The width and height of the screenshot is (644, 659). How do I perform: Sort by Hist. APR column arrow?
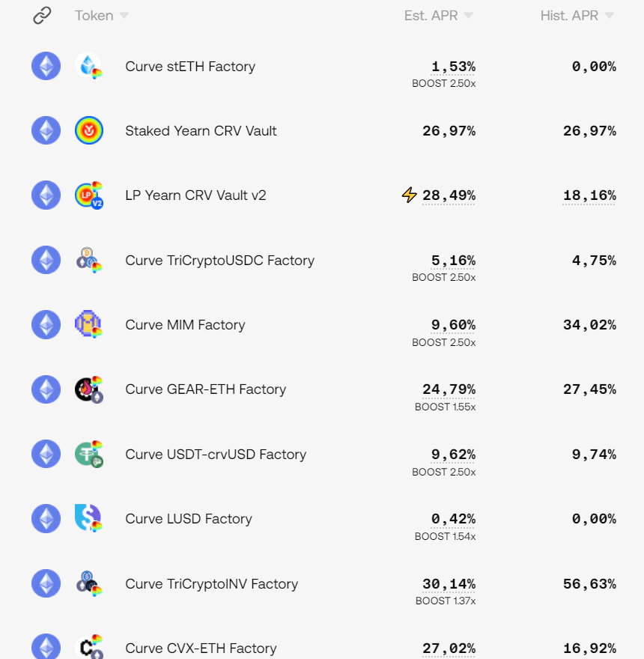click(609, 16)
